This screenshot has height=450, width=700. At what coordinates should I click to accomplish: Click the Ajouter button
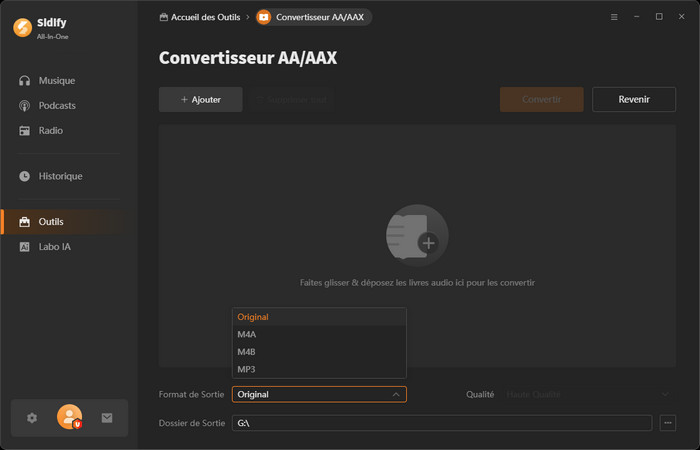[x=200, y=100]
